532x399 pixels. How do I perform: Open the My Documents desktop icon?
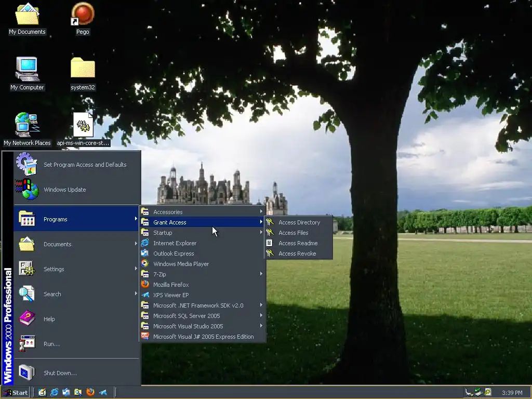27,19
